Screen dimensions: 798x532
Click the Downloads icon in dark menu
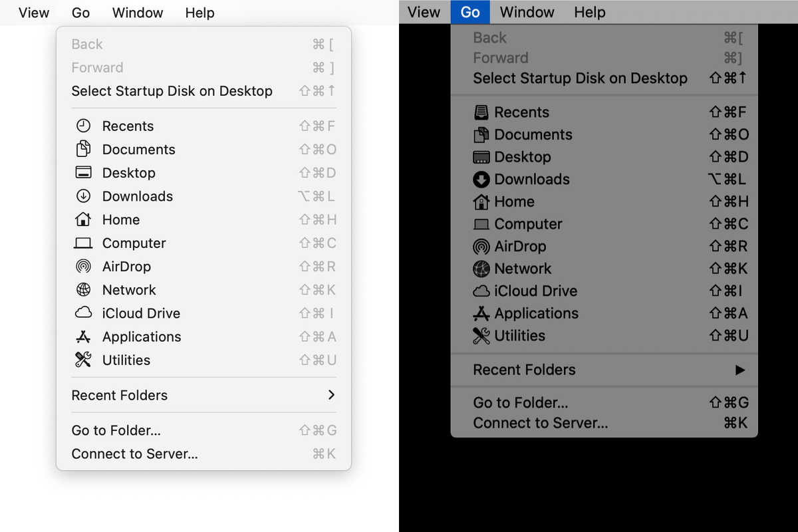click(481, 180)
